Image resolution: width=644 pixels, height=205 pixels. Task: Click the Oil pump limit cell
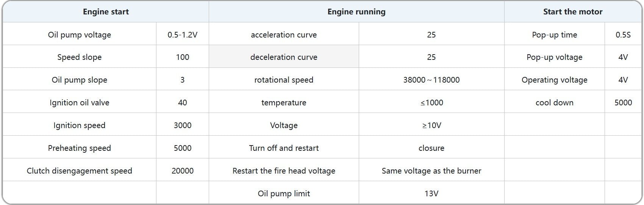[x=284, y=194]
